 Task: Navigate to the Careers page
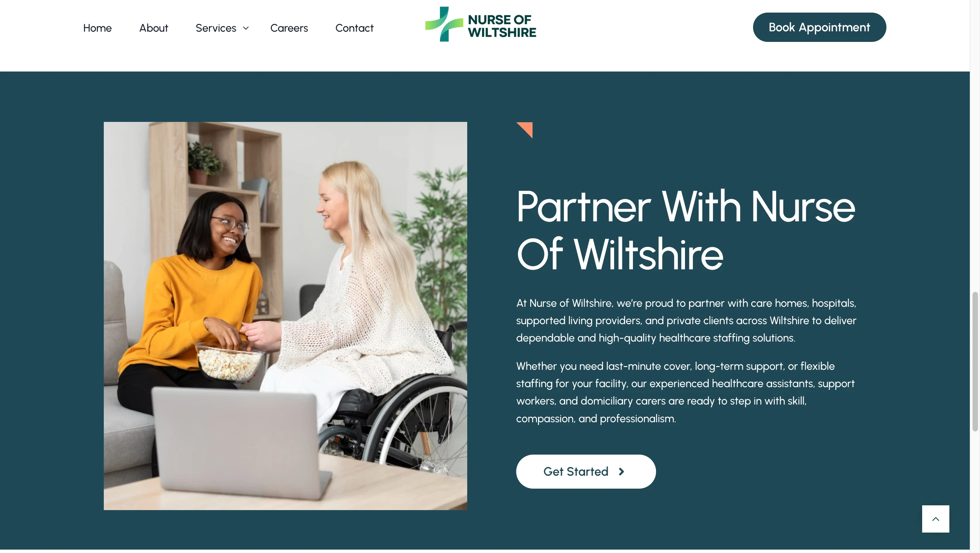pyautogui.click(x=289, y=28)
